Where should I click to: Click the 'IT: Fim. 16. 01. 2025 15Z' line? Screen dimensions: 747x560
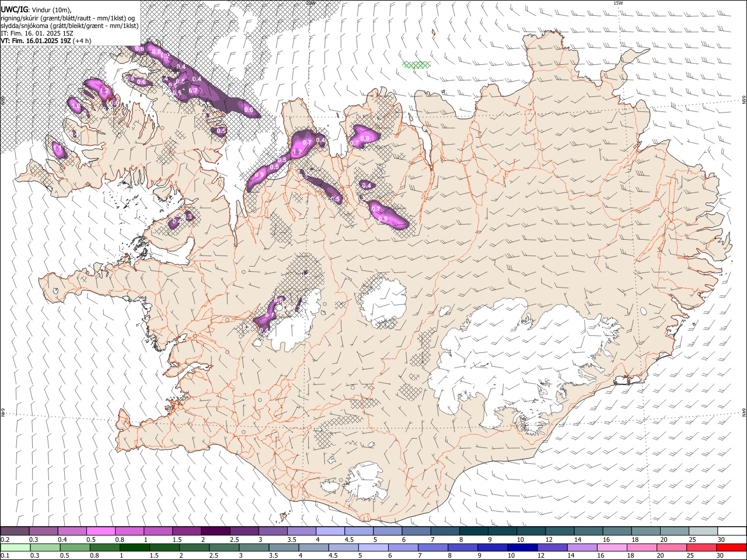pos(37,34)
